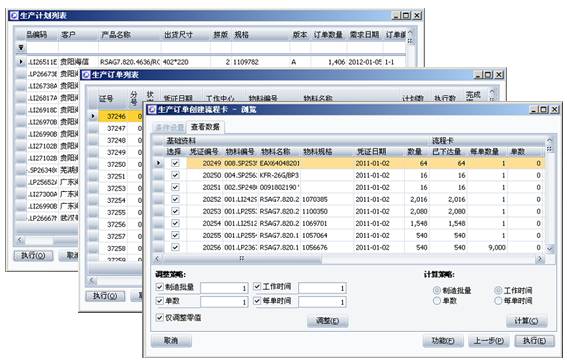Open column chooser icon in 流程卡 preview grid
Viewport: 567px width, 363px height.
549,149
